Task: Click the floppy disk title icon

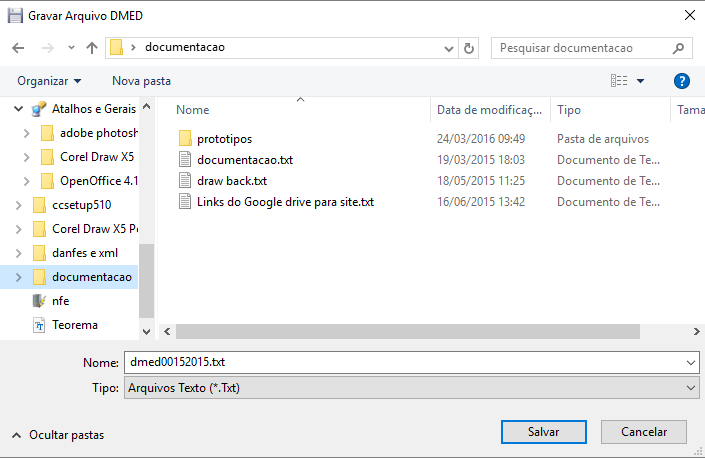Action: point(15,16)
